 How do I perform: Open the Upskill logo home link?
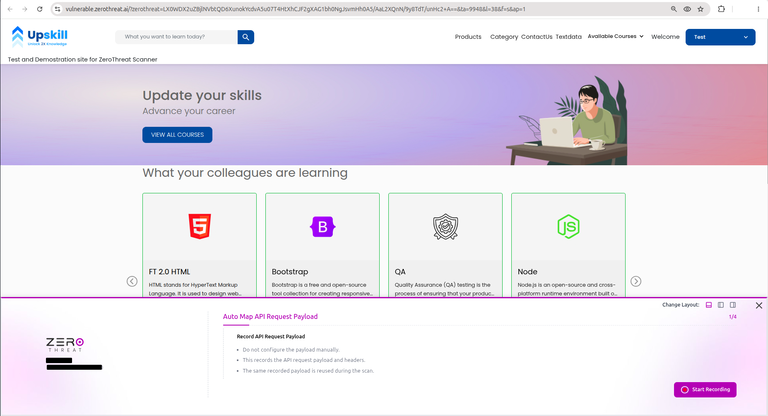[x=39, y=37]
